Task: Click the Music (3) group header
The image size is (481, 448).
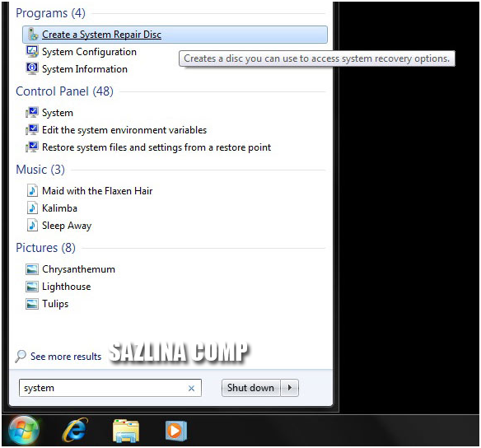Action: (x=40, y=170)
